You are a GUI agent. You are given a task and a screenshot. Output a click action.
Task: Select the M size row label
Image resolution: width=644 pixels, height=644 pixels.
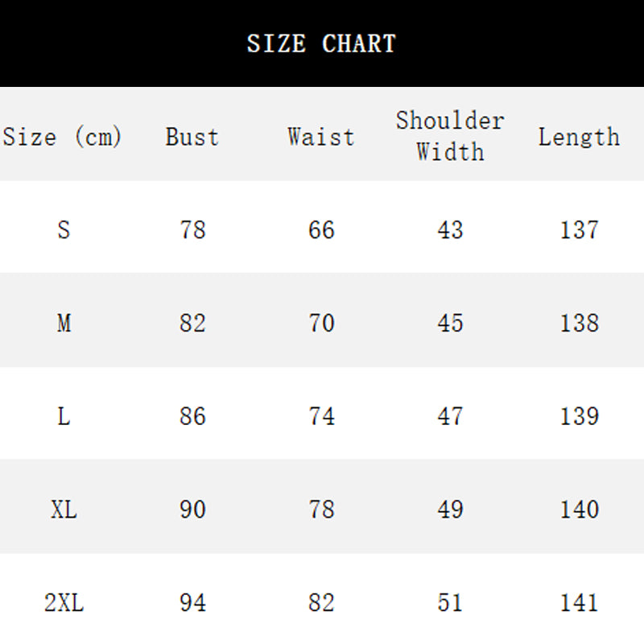click(x=64, y=324)
